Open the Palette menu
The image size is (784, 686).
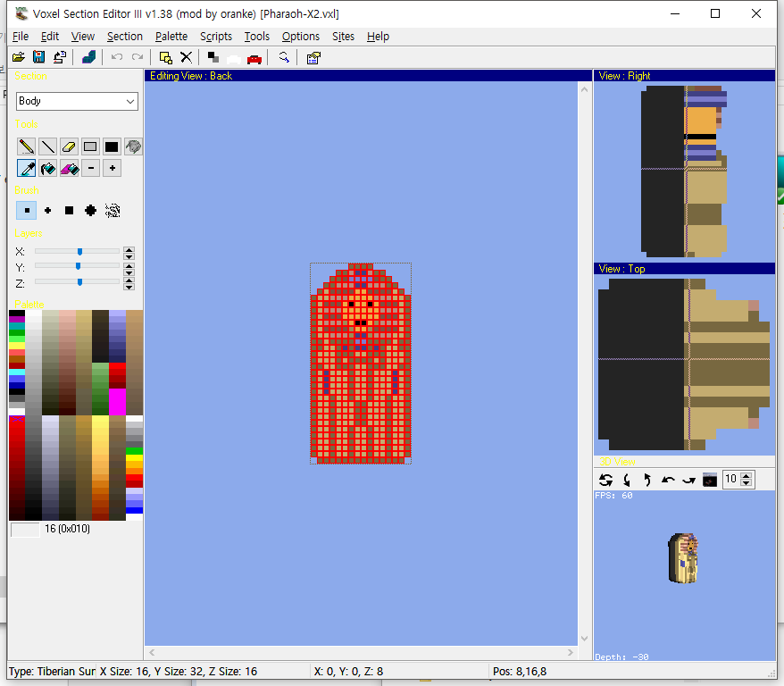(x=171, y=37)
